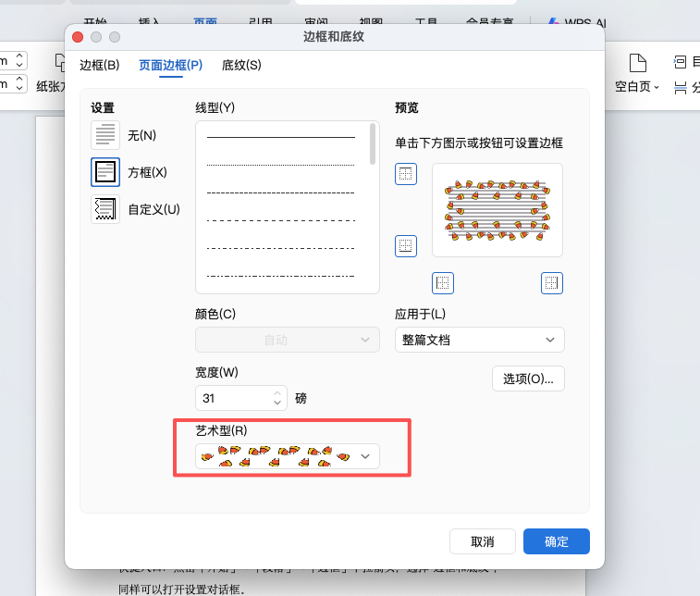Switch to the 底纹(S) tab

point(241,65)
